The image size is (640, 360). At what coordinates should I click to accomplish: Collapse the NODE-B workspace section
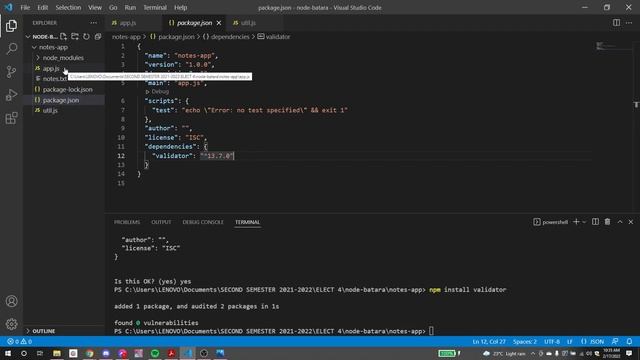click(x=28, y=37)
